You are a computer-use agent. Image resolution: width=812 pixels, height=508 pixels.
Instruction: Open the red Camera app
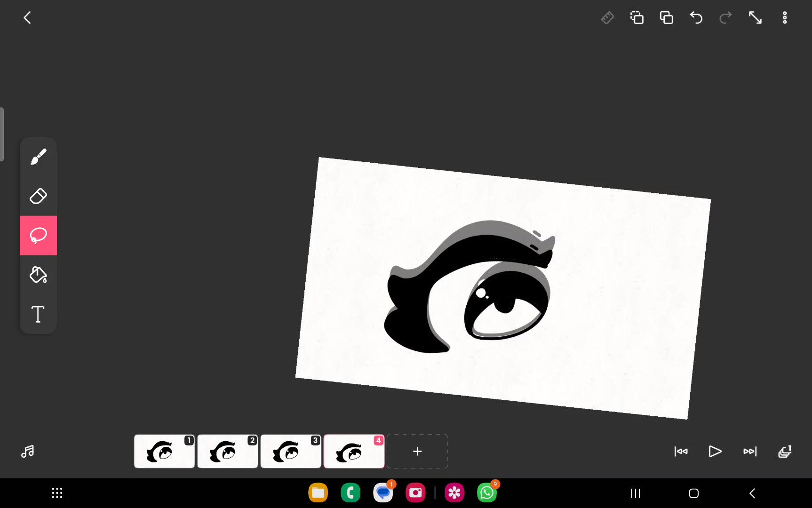415,493
